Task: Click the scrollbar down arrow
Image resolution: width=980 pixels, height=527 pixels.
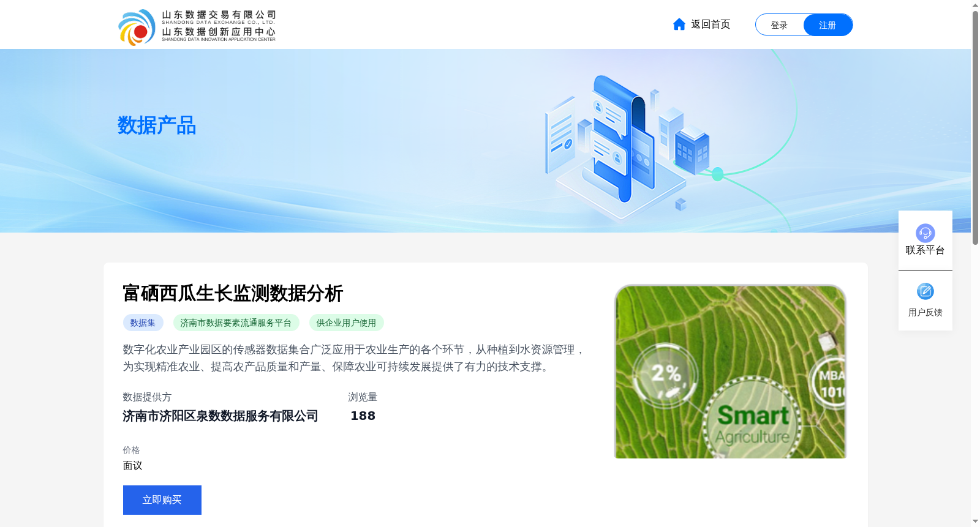Action: [x=975, y=521]
